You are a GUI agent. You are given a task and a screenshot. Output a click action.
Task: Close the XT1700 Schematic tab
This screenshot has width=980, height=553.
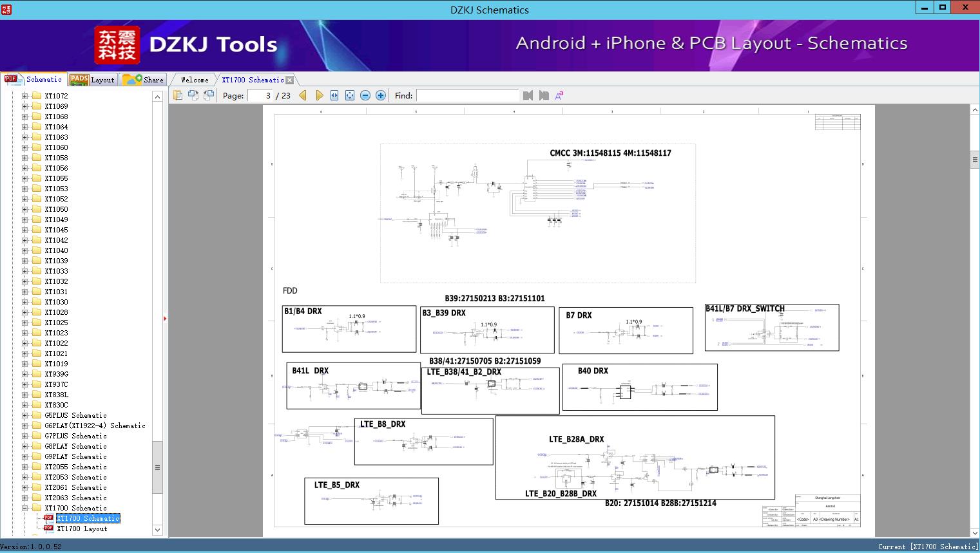(290, 80)
